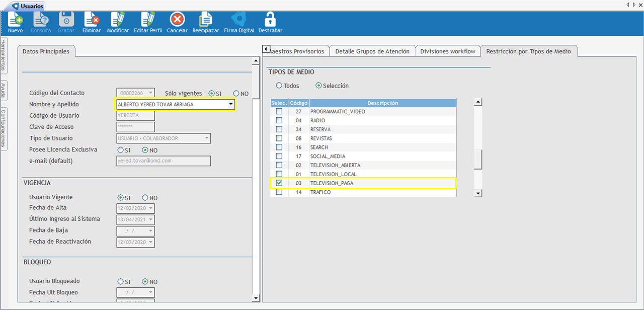The image size is (644, 310).
Task: Click the Descripción column header
Action: pyautogui.click(x=382, y=103)
